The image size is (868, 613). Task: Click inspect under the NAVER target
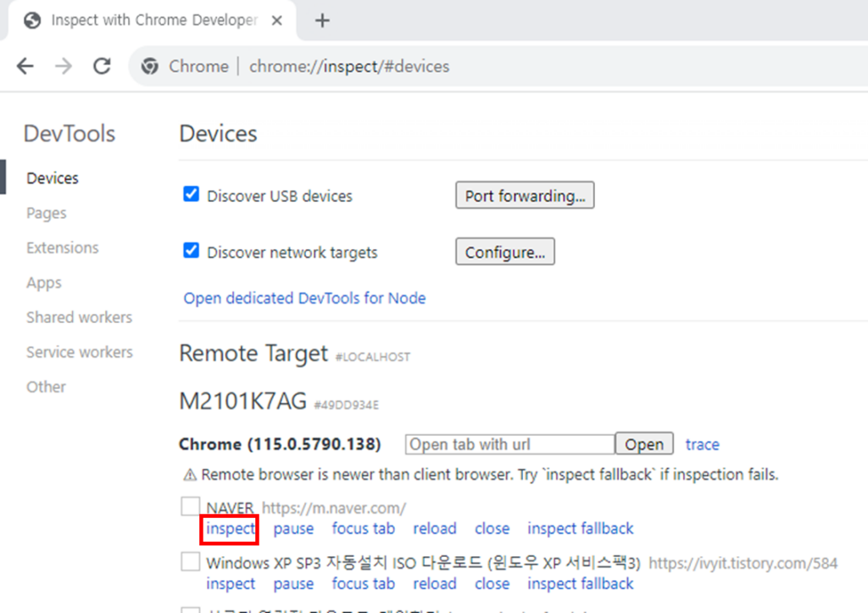click(x=229, y=528)
